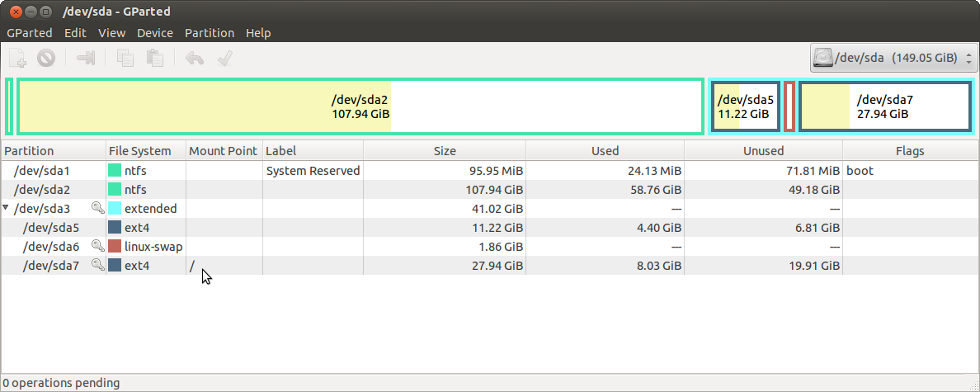This screenshot has width=980, height=392.
Task: Sort by the Size column header
Action: [445, 151]
